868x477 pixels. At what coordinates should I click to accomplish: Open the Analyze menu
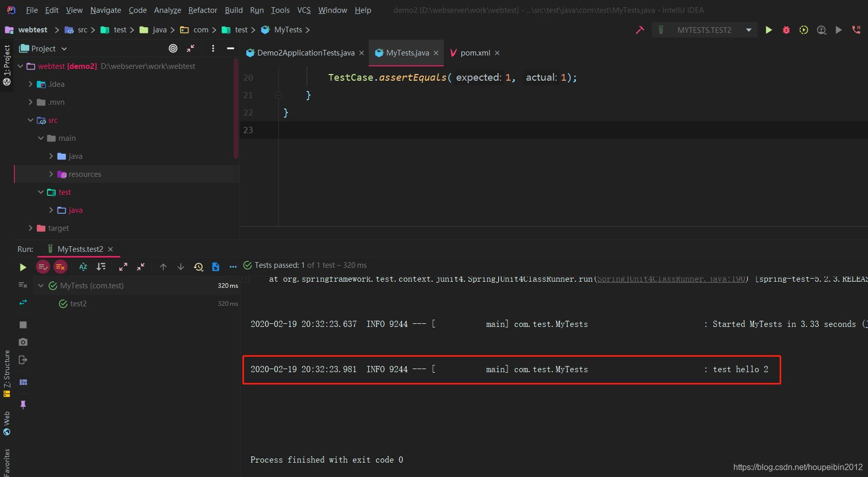pos(167,10)
